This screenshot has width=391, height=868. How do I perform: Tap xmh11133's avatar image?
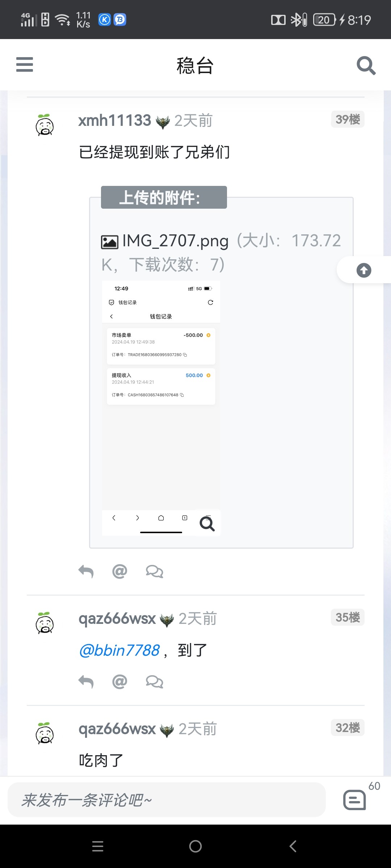45,125
